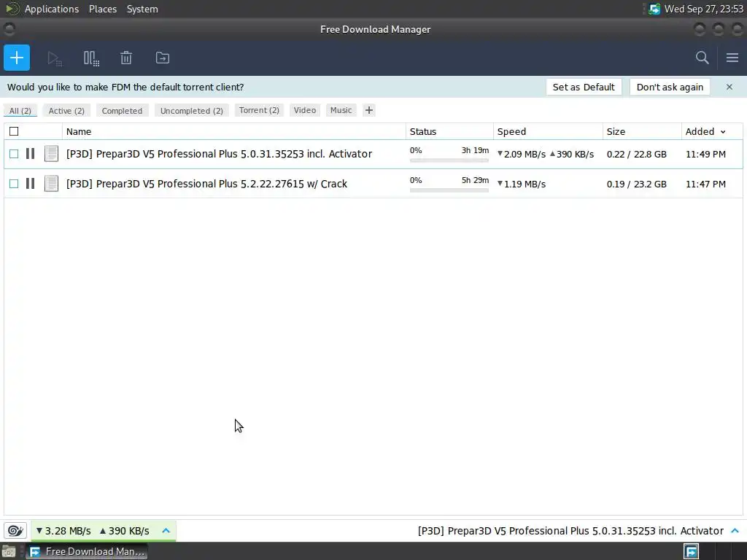Select the Prepar3D 5.0.31.35253 incl. Activator row name
The width and height of the screenshot is (747, 560).
[219, 154]
